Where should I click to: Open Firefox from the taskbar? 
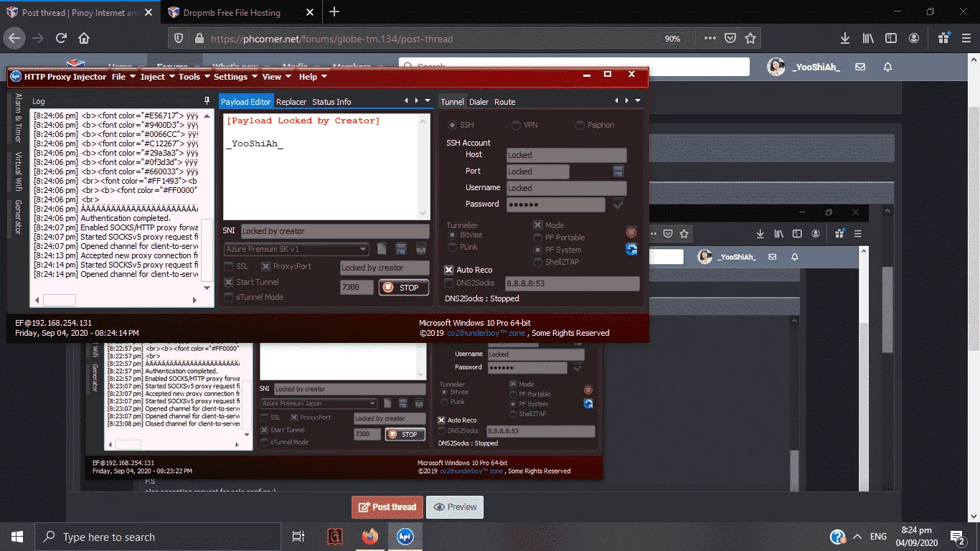tap(369, 537)
